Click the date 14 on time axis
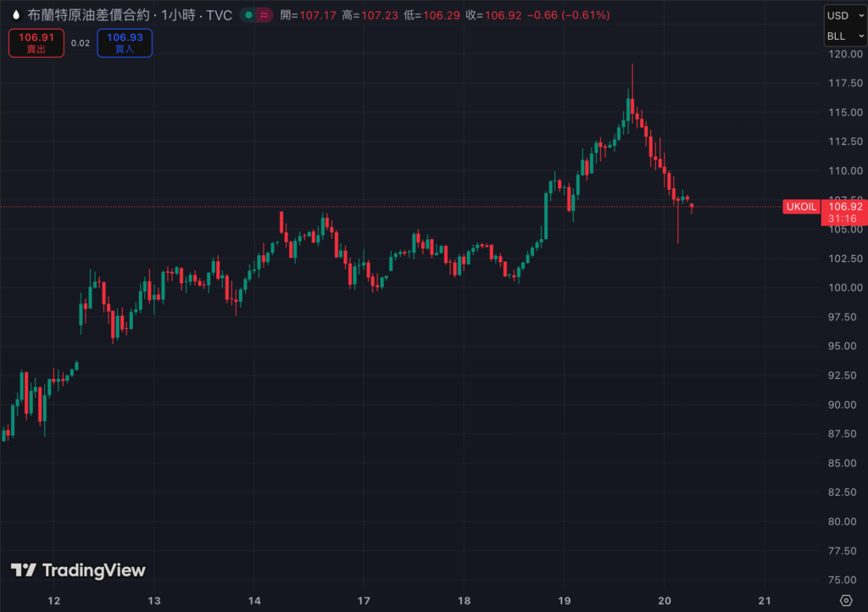868x612 pixels. 254,600
